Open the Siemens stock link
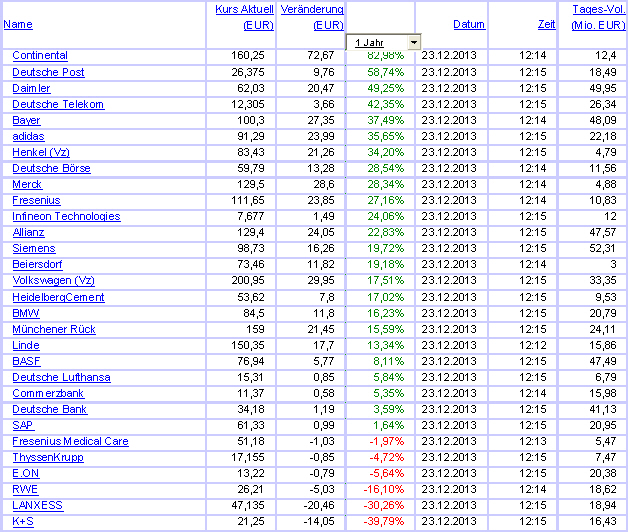 [x=34, y=249]
